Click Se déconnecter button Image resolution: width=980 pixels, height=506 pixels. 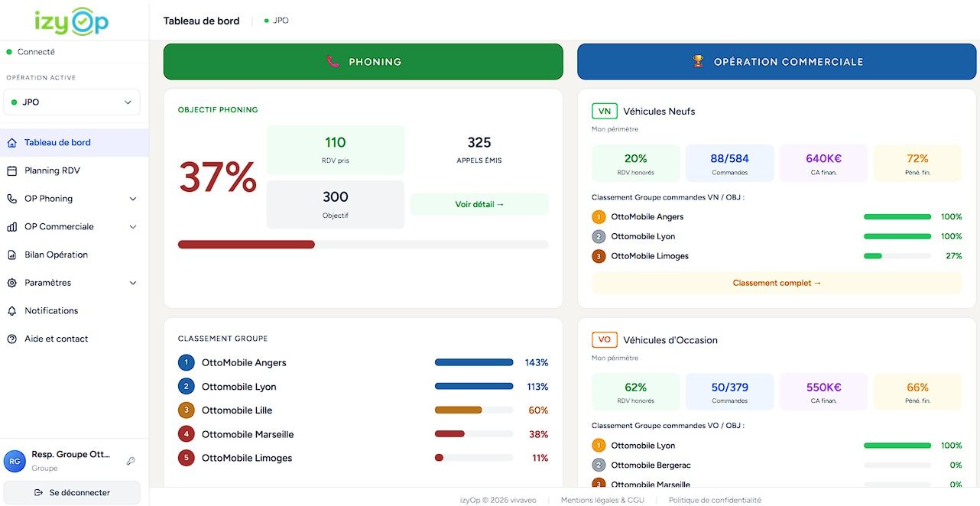[x=72, y=493]
